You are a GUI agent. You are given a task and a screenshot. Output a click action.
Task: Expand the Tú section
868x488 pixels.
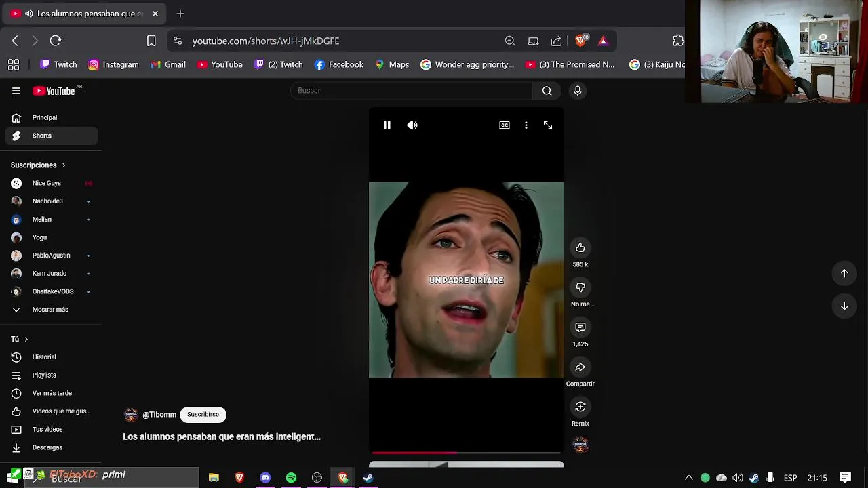coord(20,339)
